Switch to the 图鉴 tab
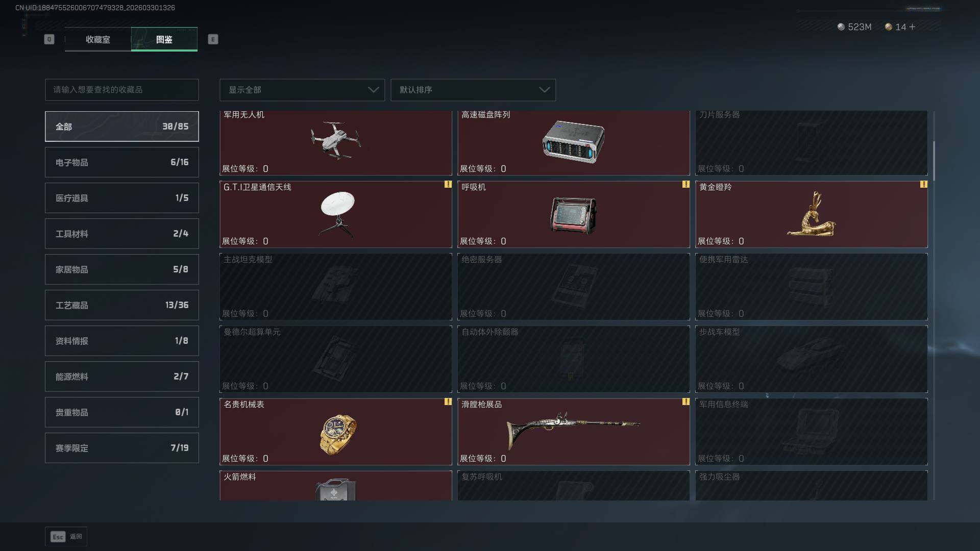Image resolution: width=980 pixels, height=551 pixels. 164,39
